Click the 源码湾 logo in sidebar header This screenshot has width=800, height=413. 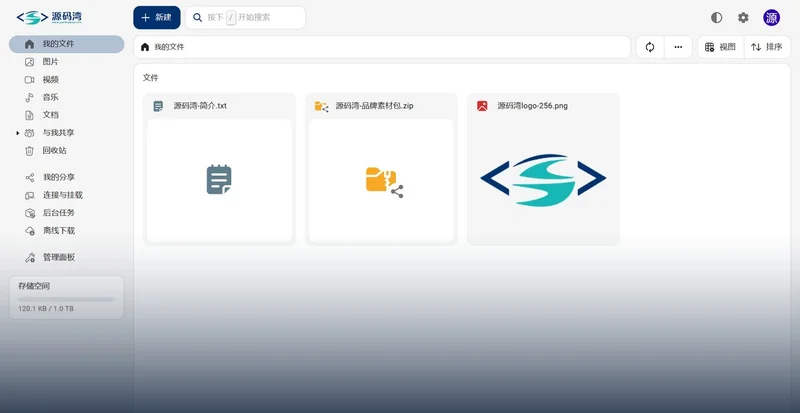(x=49, y=17)
